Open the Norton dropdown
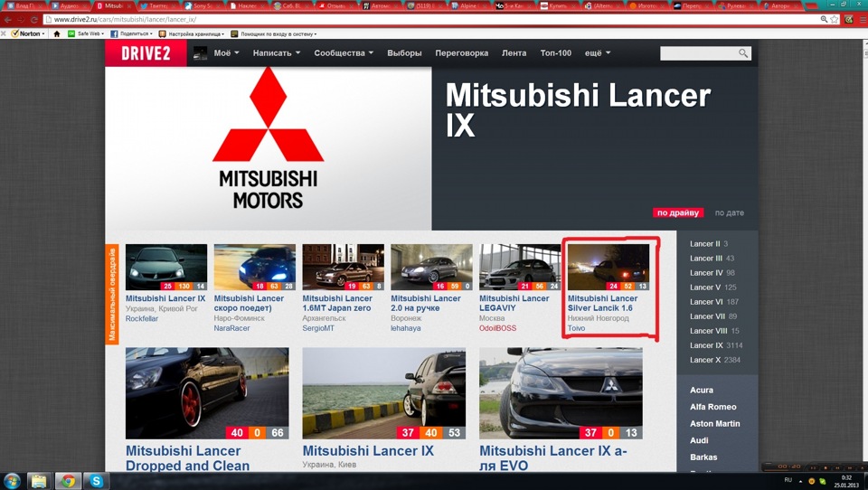The height and width of the screenshot is (490, 868). [x=28, y=33]
